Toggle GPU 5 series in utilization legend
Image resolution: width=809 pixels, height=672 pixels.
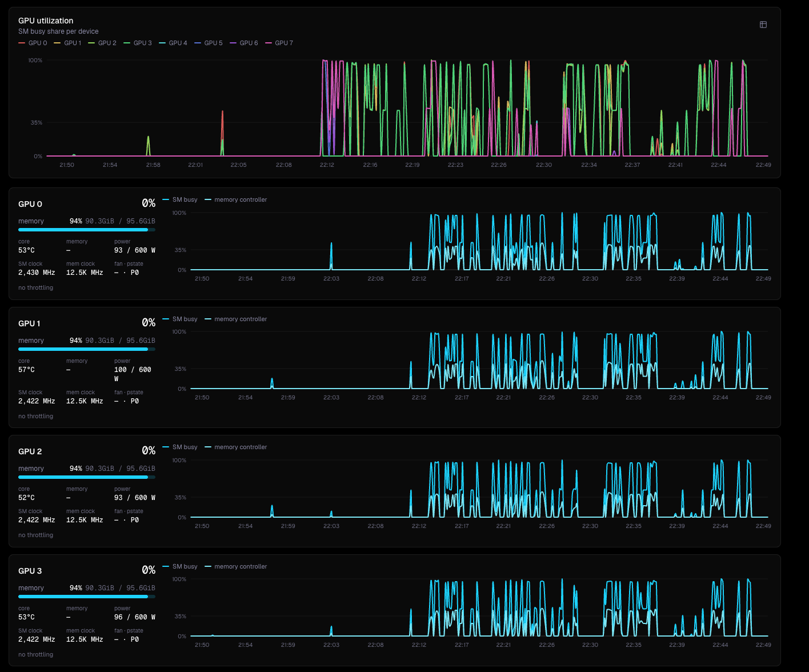pos(209,43)
